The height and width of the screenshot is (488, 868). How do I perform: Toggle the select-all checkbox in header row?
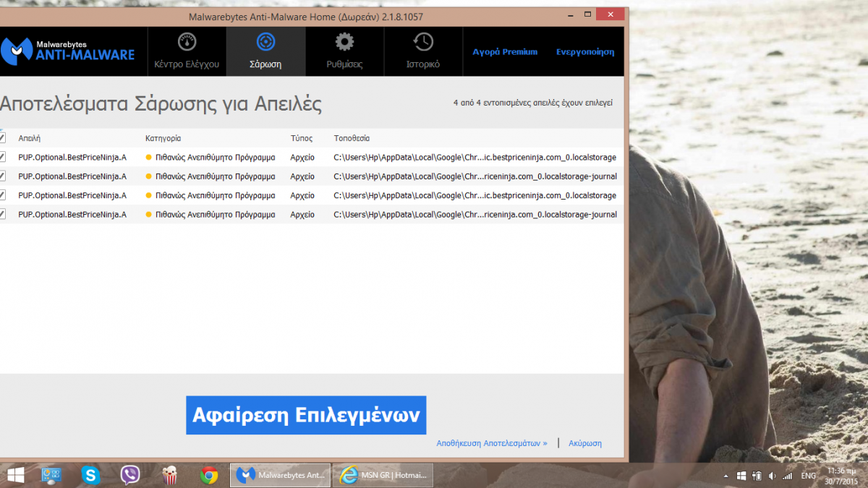point(2,137)
